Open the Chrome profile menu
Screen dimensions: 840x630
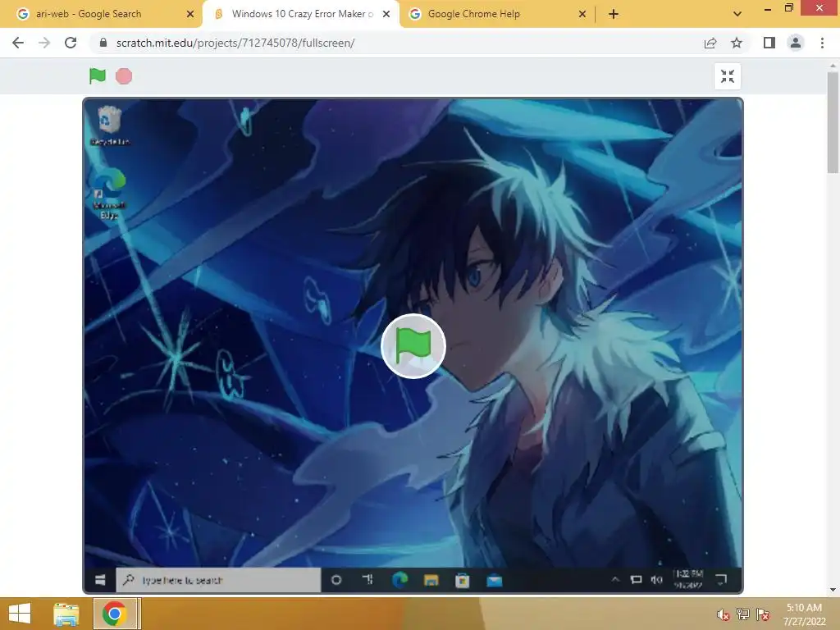click(x=796, y=43)
